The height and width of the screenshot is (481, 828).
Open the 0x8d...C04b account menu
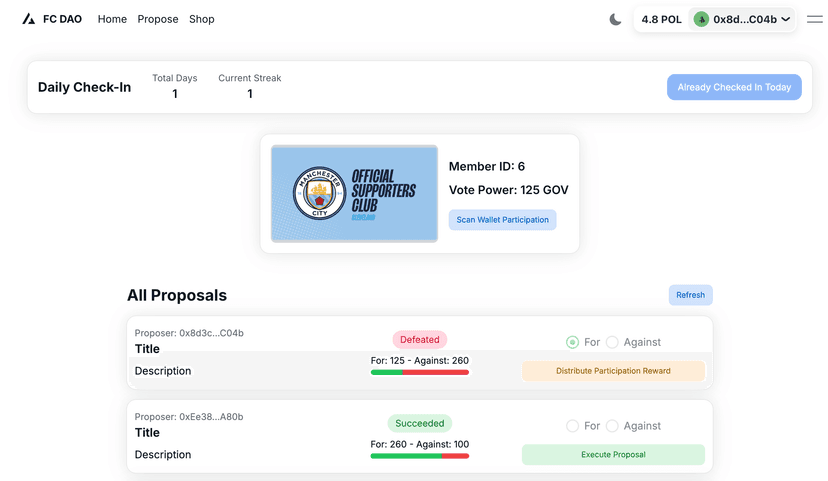[x=744, y=19]
